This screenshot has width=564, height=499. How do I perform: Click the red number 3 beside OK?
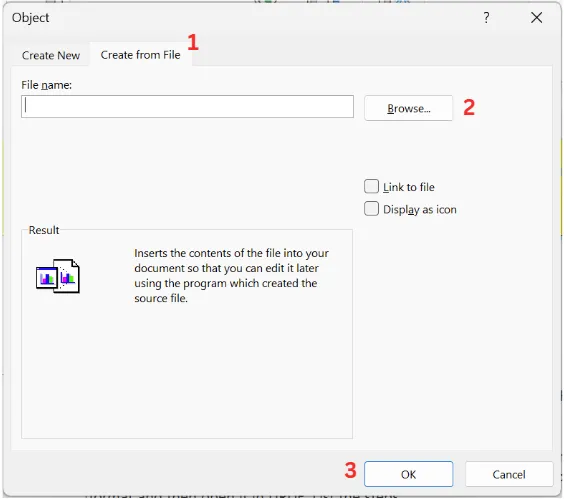(x=350, y=470)
